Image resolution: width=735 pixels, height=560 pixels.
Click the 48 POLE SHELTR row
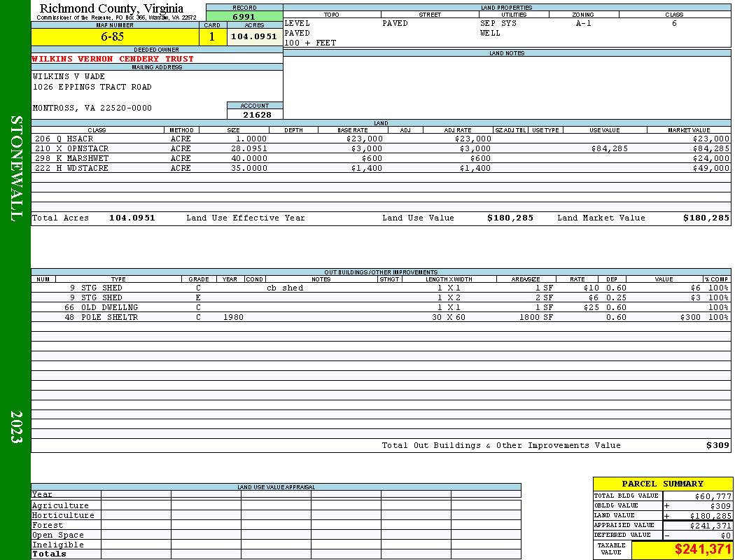[381, 317]
